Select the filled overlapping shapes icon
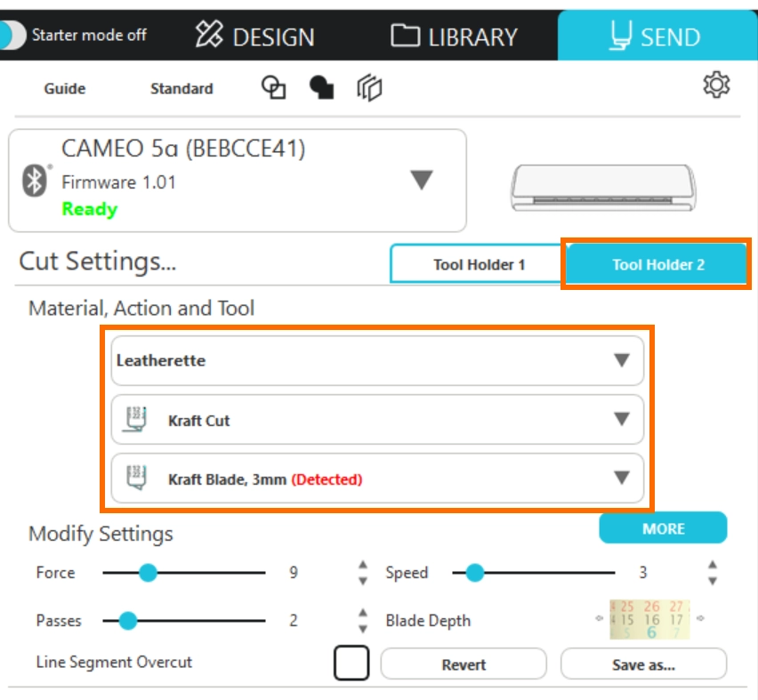Screen dimensions: 758x700 point(321,87)
